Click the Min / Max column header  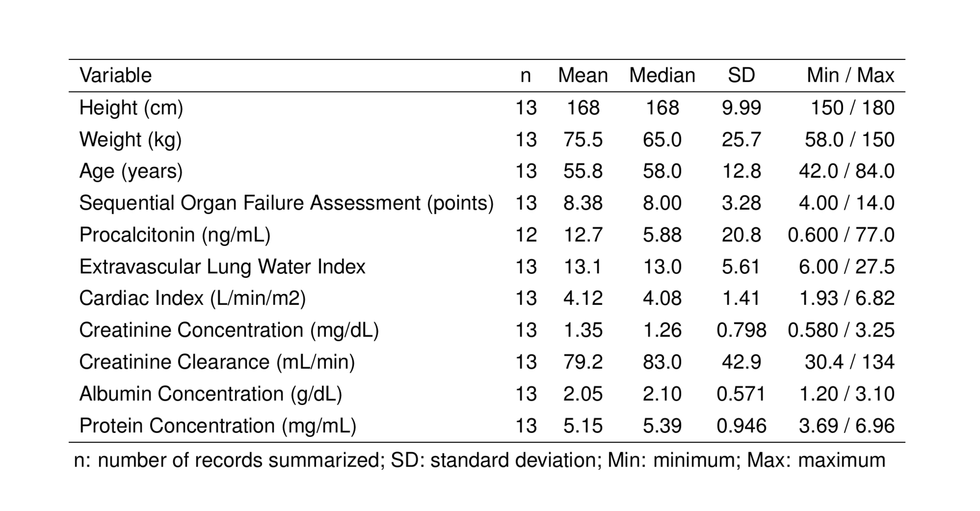click(x=850, y=76)
